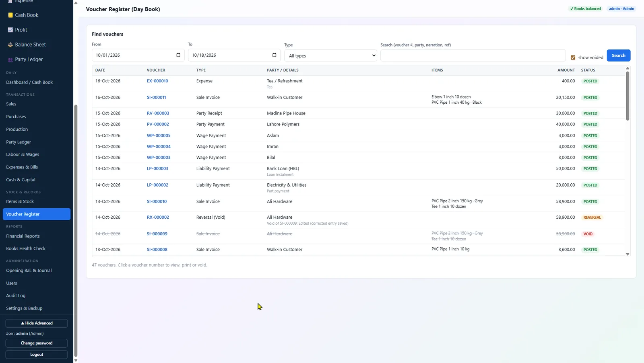Click the AMOUNT column header
Image resolution: width=644 pixels, height=363 pixels.
[566, 70]
